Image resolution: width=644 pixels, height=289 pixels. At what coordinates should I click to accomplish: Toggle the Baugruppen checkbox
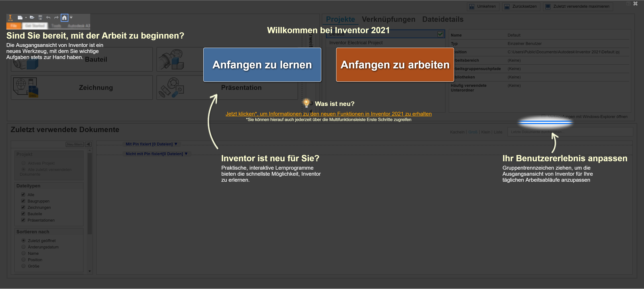(x=23, y=201)
